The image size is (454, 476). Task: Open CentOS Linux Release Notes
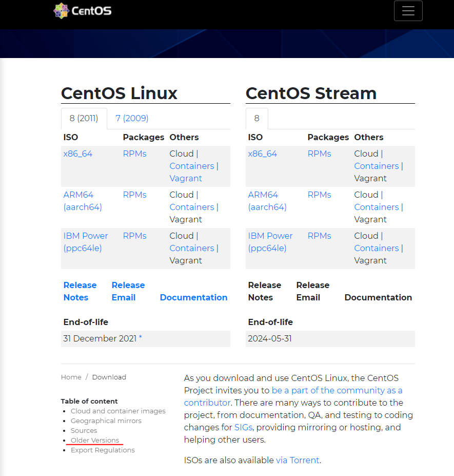pos(80,291)
